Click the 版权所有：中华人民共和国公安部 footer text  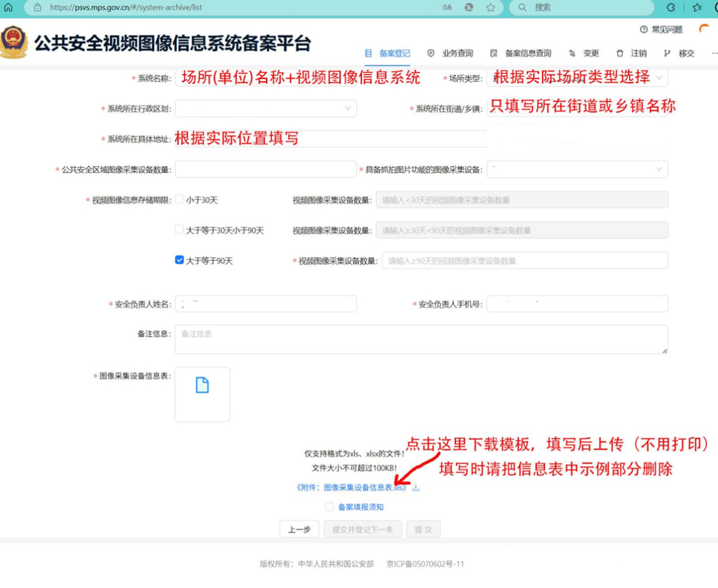[x=317, y=563]
